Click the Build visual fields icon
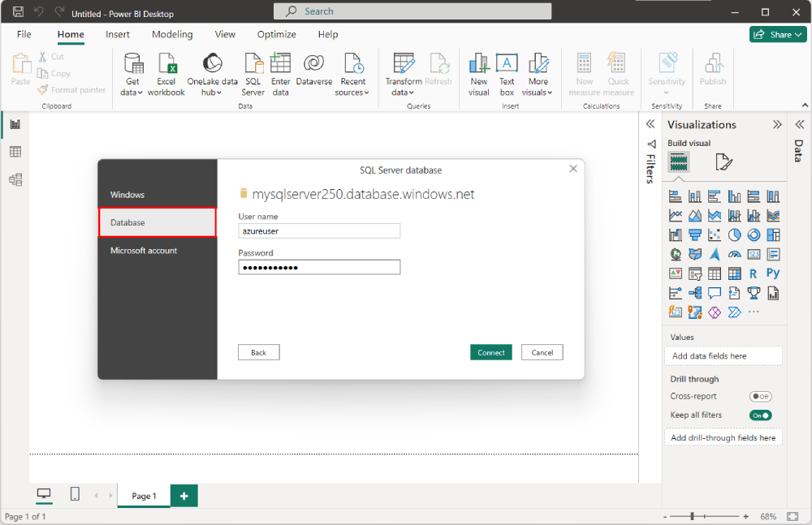The image size is (812, 525). (679, 162)
